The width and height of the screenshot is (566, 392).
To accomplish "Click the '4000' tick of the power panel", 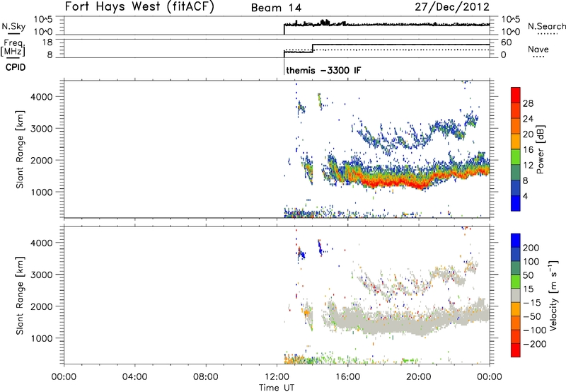I will pyautogui.click(x=42, y=97).
